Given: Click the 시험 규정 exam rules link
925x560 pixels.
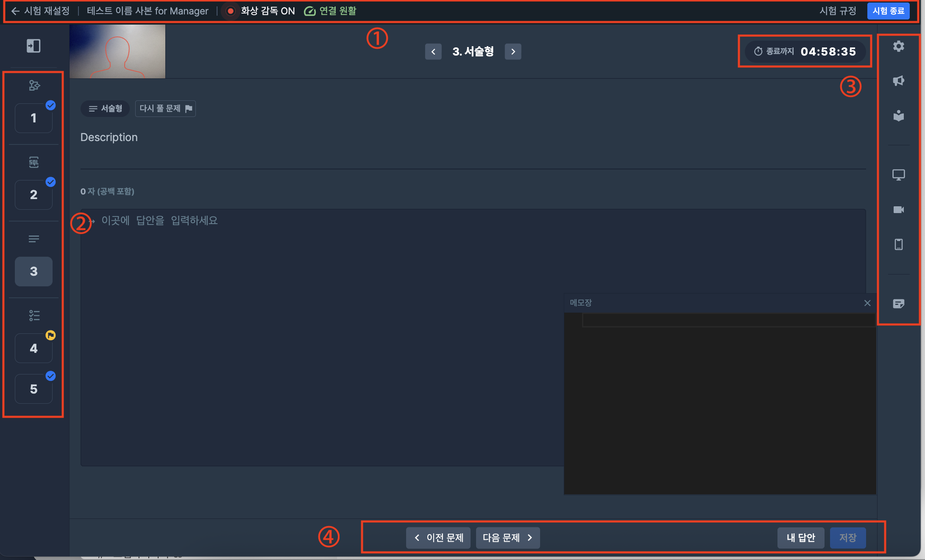Looking at the screenshot, I should point(838,11).
